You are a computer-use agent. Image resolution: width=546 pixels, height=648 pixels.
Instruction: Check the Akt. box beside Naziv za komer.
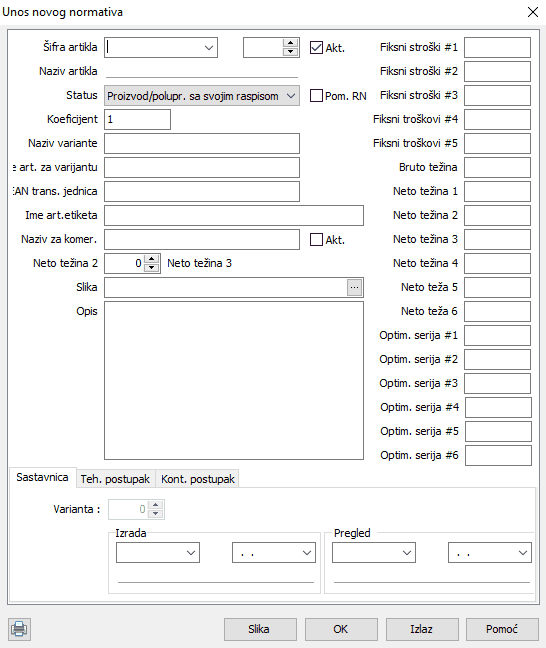click(316, 239)
